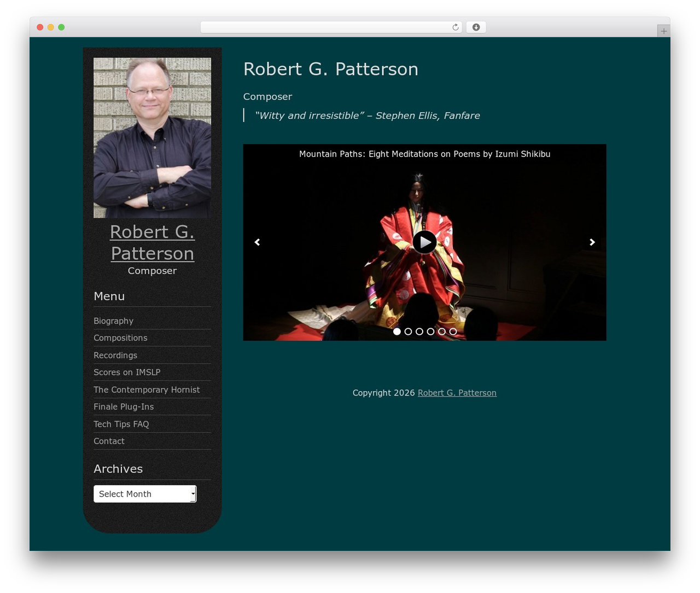The width and height of the screenshot is (700, 593).
Task: Select fifth slide indicator dot
Action: click(442, 332)
